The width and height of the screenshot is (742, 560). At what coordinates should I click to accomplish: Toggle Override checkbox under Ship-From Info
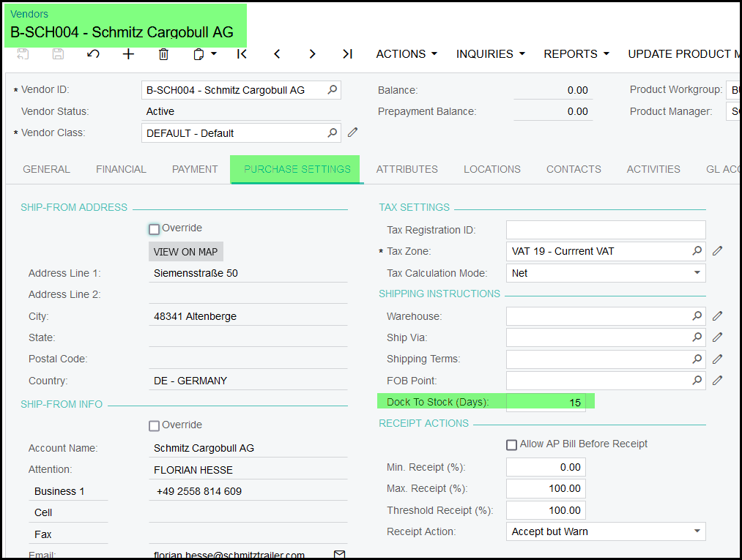pyautogui.click(x=154, y=426)
